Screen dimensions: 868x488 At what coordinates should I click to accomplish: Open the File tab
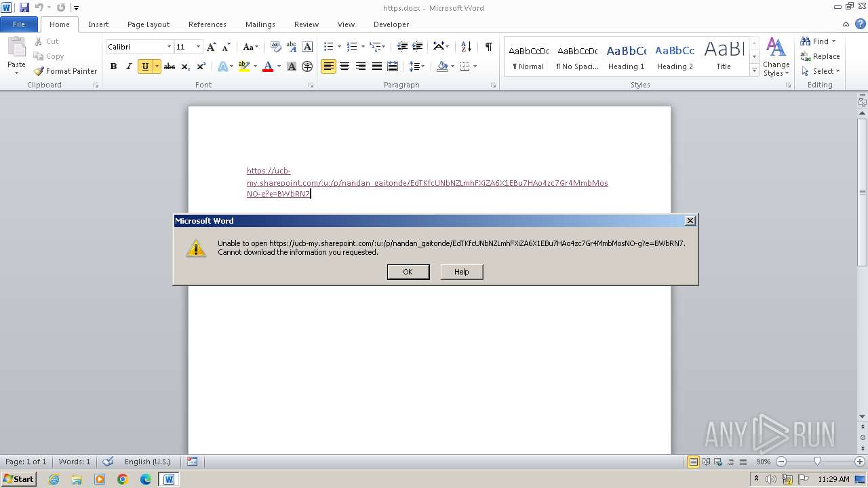click(x=19, y=24)
